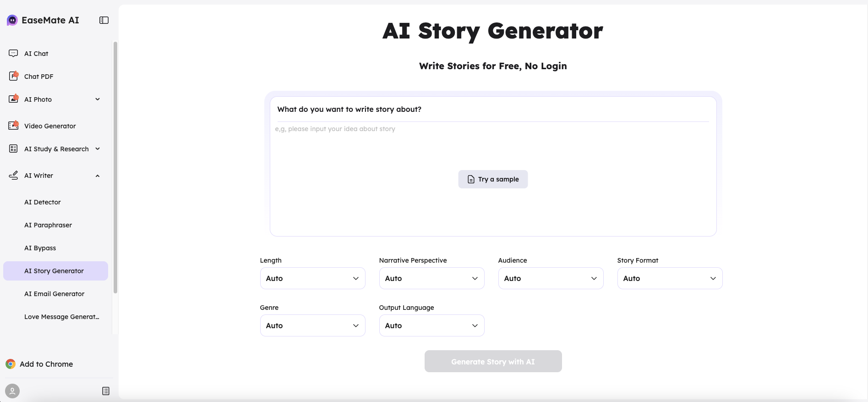Open the Length dropdown

(x=312, y=278)
